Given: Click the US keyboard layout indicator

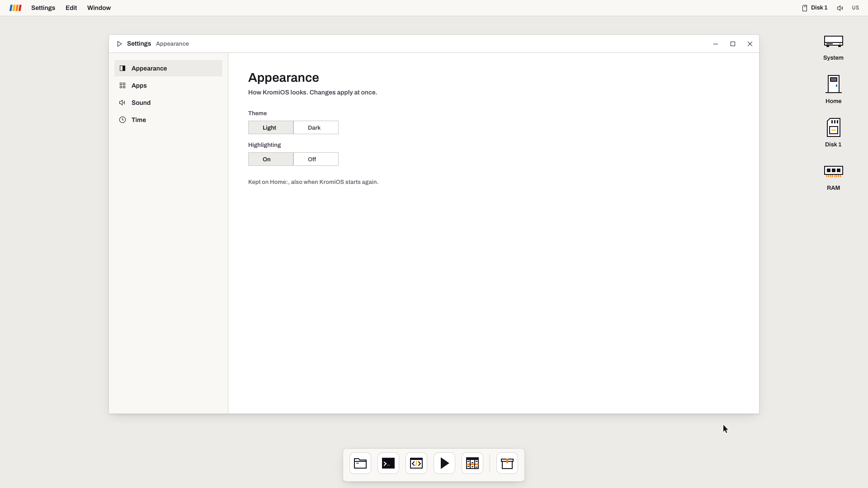Looking at the screenshot, I should coord(855,8).
